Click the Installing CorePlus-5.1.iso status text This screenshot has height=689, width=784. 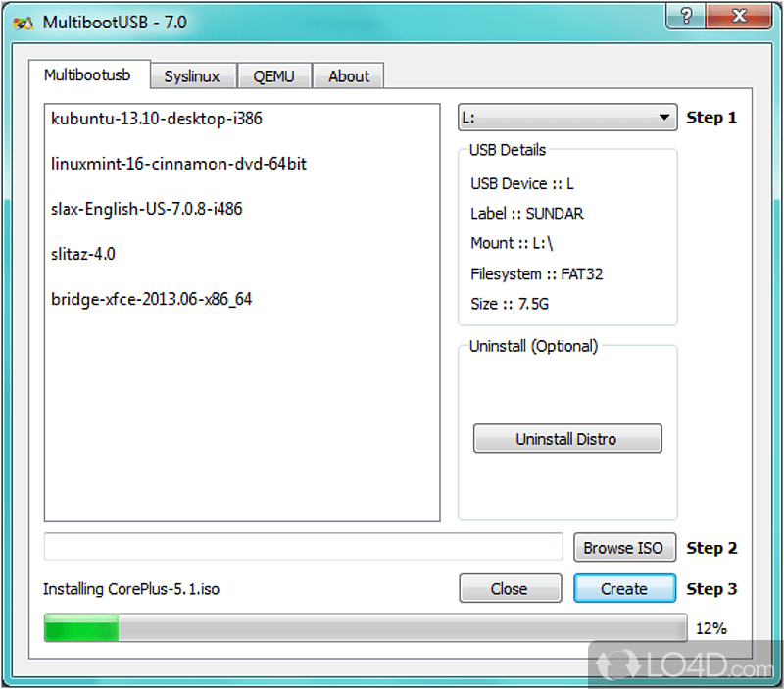click(x=131, y=589)
